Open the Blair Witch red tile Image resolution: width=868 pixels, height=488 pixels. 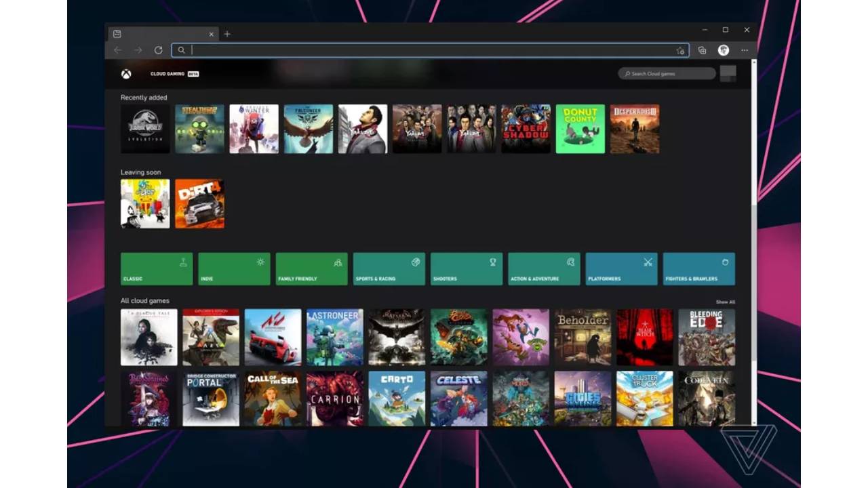coord(645,338)
